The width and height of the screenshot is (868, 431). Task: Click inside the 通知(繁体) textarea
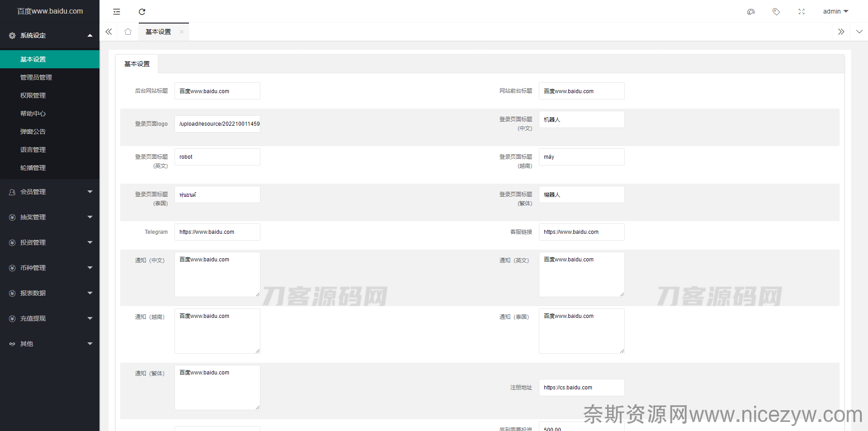click(217, 388)
